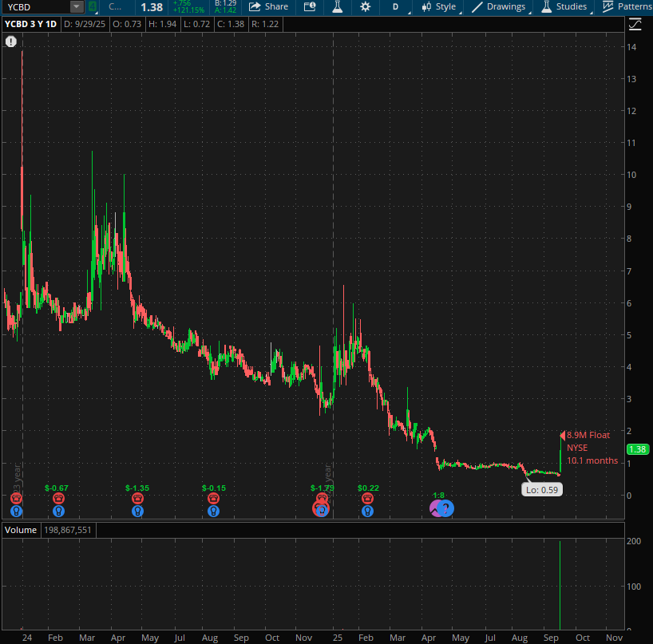Image resolution: width=653 pixels, height=644 pixels.
Task: Click the B: 1.29 bid value
Action: pyautogui.click(x=225, y=3)
